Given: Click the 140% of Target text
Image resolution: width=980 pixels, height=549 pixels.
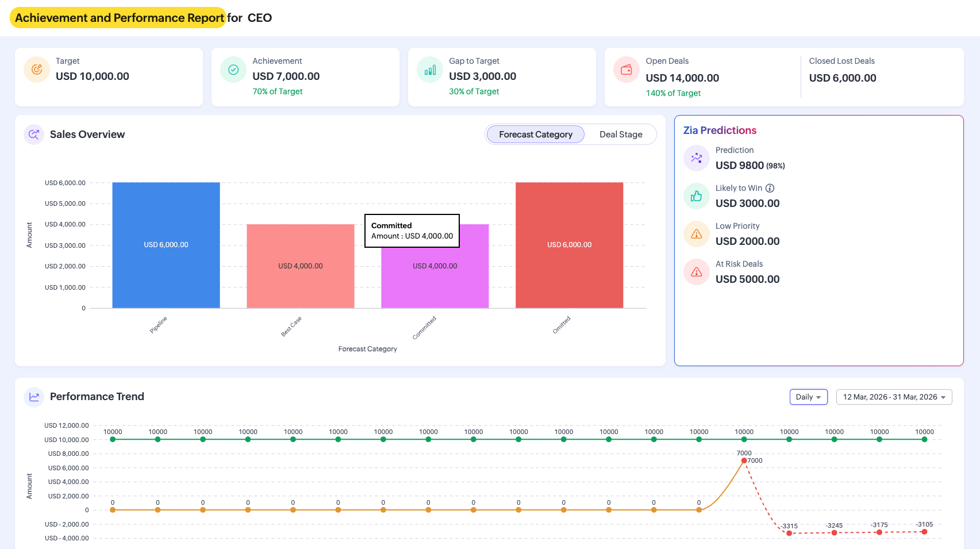Looking at the screenshot, I should [x=673, y=93].
